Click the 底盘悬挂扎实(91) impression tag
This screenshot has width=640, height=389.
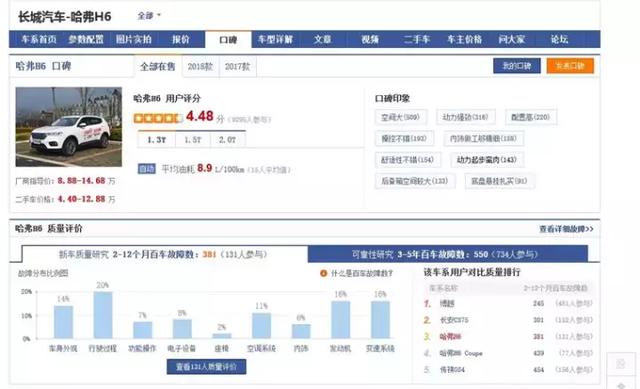pos(500,181)
